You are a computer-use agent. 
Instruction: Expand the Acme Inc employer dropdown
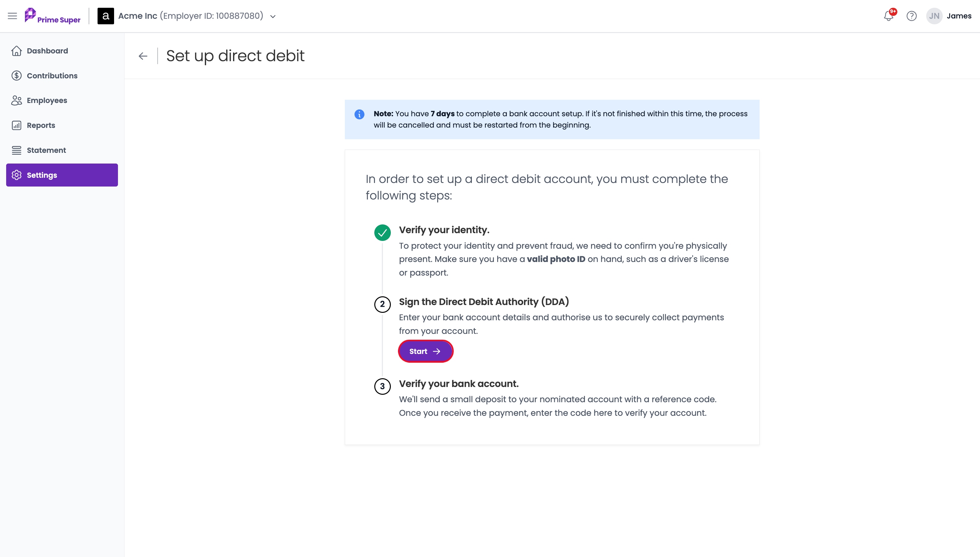tap(273, 17)
